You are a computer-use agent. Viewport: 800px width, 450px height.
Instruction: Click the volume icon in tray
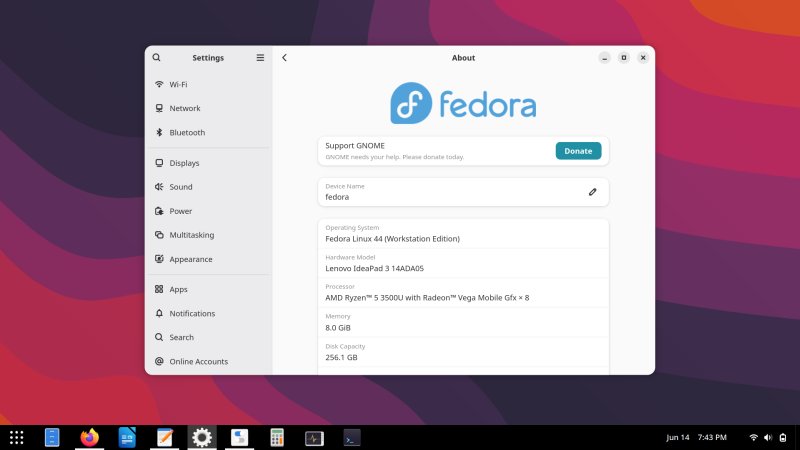pos(768,437)
